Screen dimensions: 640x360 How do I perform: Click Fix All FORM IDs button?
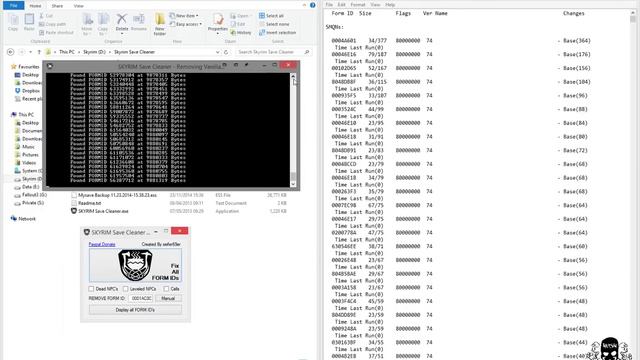(x=135, y=265)
